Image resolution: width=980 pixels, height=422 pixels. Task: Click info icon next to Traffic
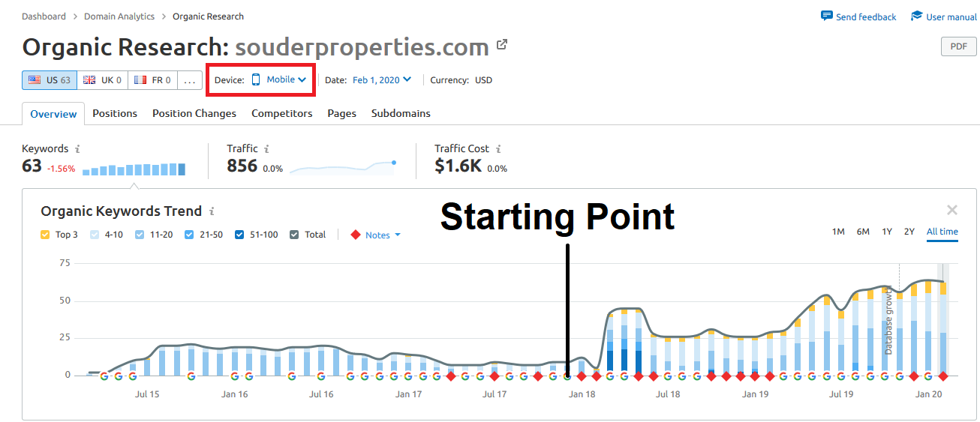pyautogui.click(x=267, y=149)
